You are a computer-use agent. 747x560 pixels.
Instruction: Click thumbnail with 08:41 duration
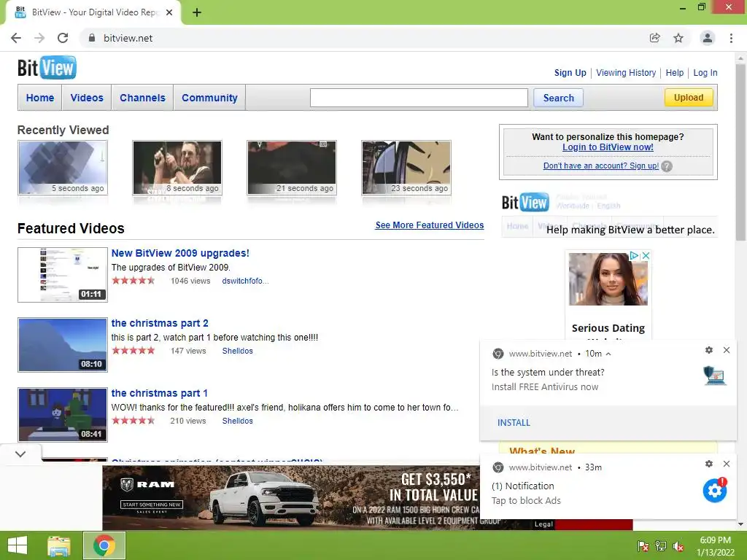coord(63,415)
